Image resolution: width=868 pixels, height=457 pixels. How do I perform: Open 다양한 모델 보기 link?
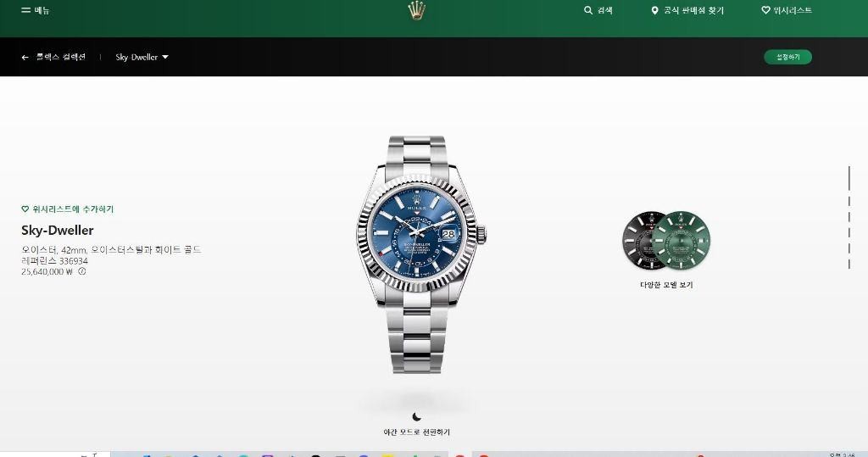[x=666, y=285]
